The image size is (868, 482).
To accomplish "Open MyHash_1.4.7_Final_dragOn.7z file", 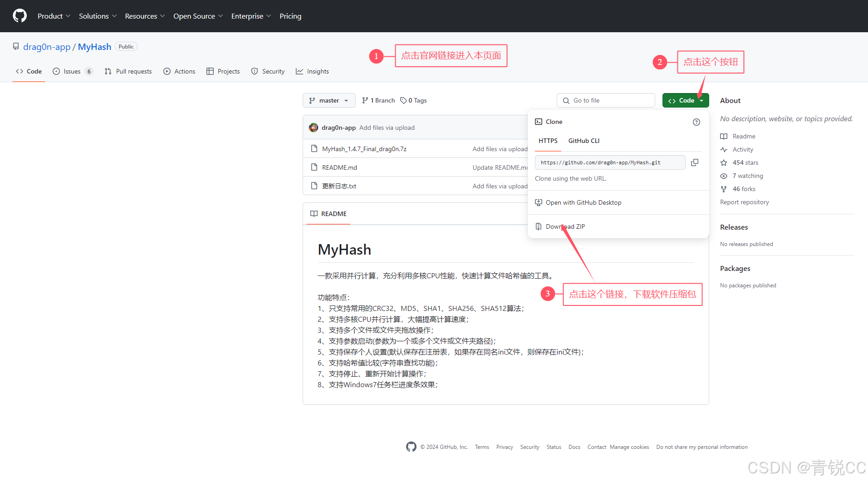I will [364, 149].
